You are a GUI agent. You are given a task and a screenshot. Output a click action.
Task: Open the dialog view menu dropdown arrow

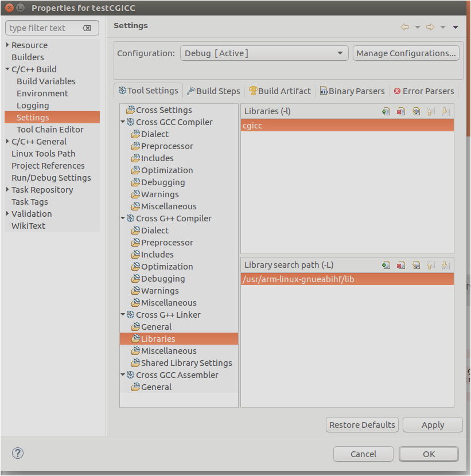pyautogui.click(x=456, y=27)
